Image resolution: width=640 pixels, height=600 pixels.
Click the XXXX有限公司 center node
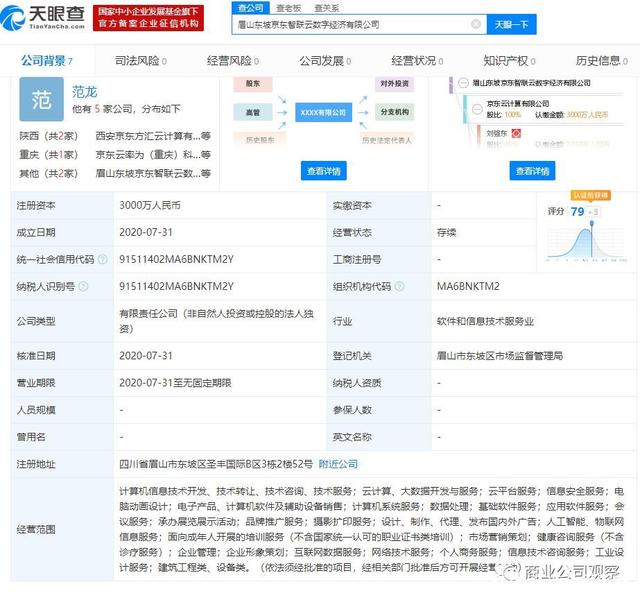coord(323,112)
